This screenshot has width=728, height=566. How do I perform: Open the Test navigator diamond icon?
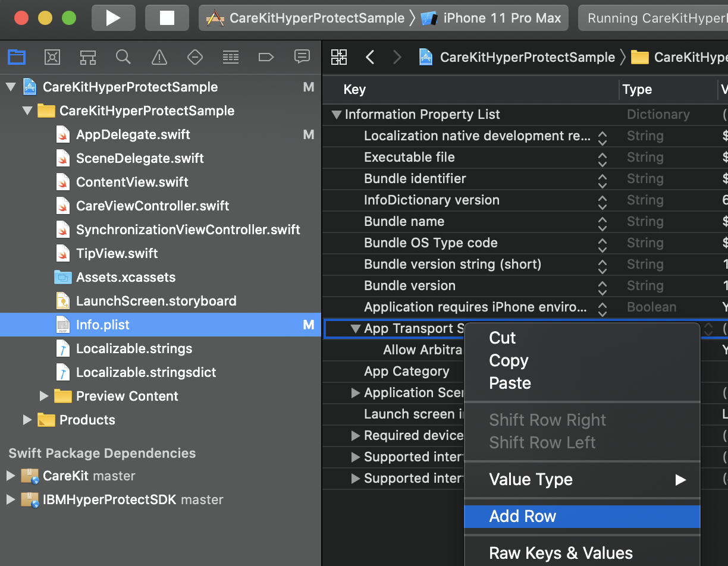point(194,57)
